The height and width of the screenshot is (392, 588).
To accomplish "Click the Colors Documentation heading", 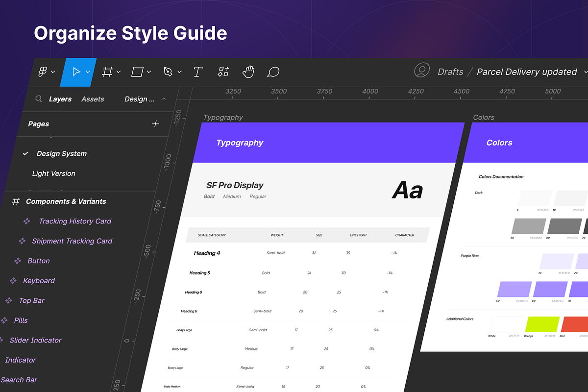I will tap(501, 177).
